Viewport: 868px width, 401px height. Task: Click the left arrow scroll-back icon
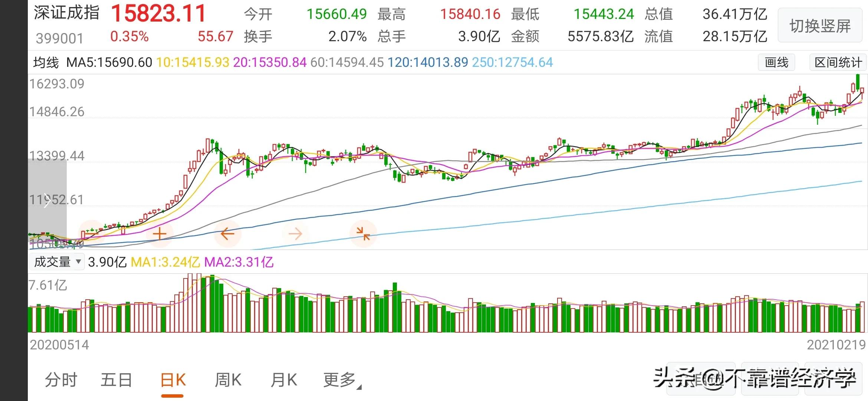click(x=227, y=234)
